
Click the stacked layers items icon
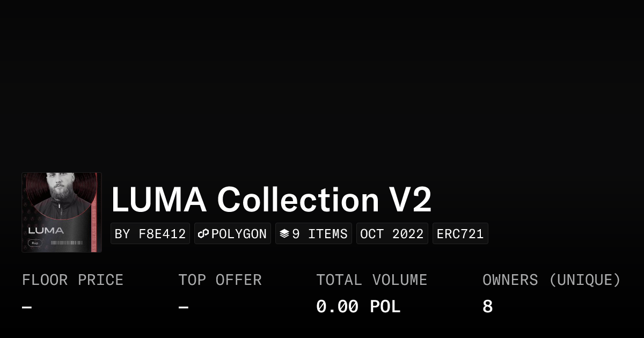click(x=284, y=234)
